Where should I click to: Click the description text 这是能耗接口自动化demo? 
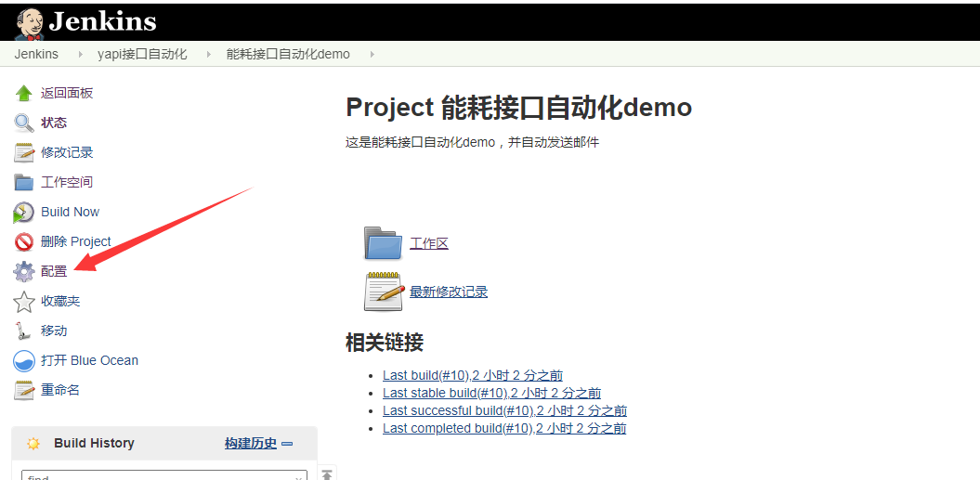[472, 142]
